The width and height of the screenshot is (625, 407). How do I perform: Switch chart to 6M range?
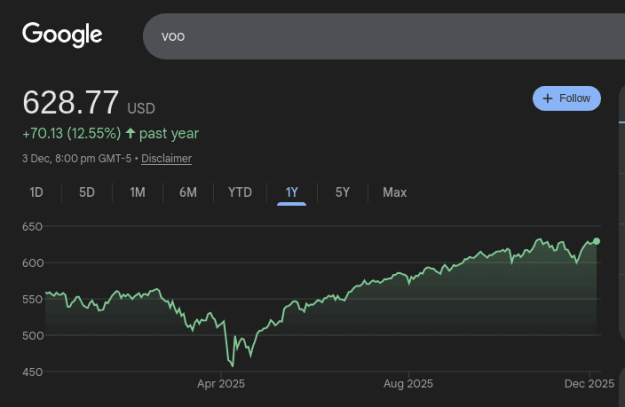tap(188, 193)
